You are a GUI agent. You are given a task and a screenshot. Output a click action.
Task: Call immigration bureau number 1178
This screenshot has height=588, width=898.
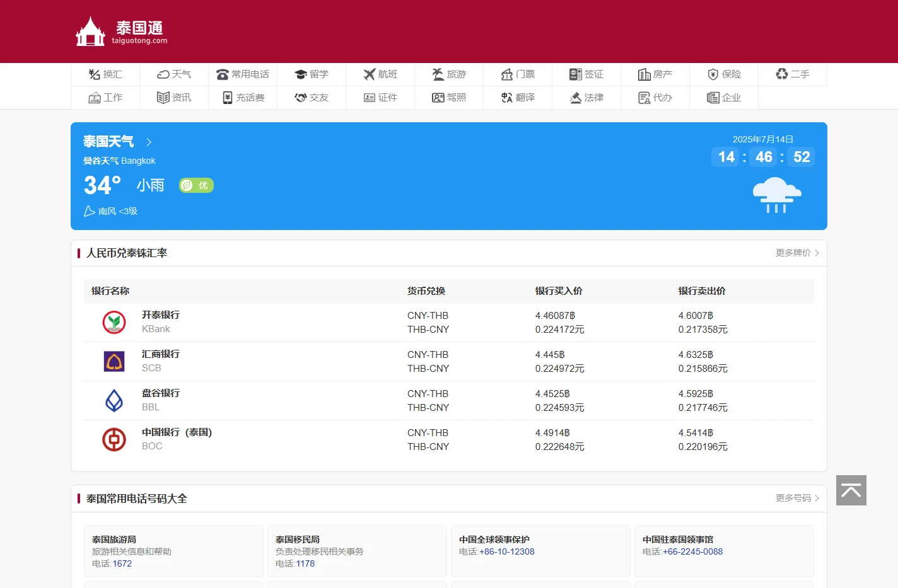click(x=305, y=563)
